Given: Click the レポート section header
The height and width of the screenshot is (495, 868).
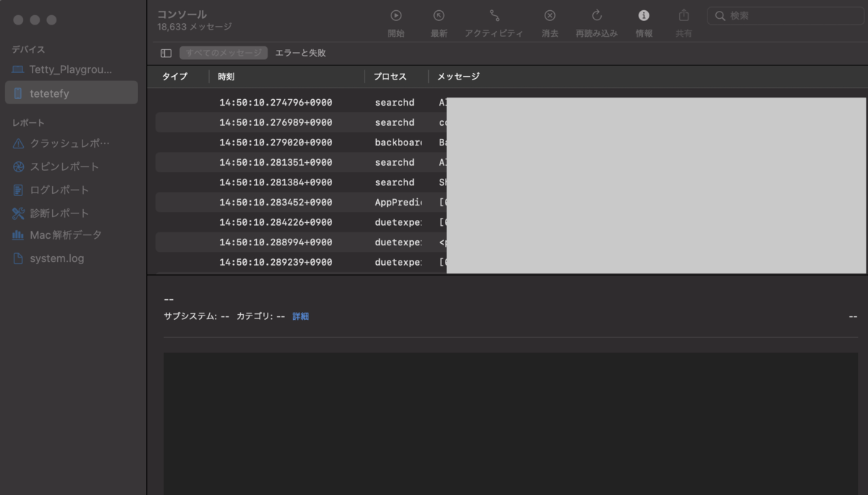Looking at the screenshot, I should [x=28, y=123].
